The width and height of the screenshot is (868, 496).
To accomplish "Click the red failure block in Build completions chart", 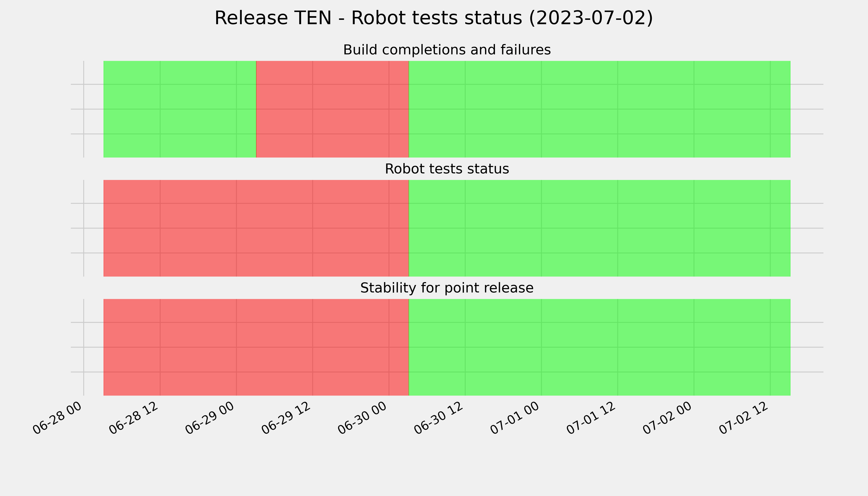I will pos(333,109).
